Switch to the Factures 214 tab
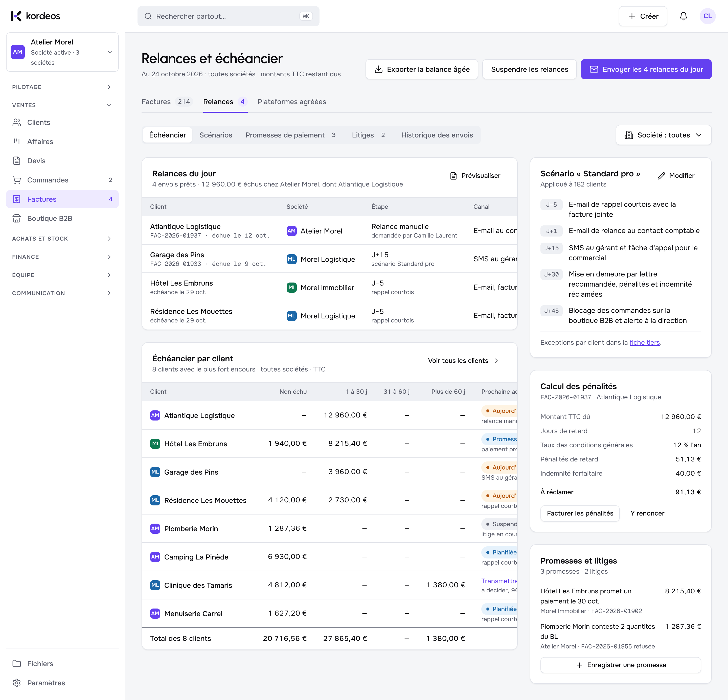Viewport: 728px width, 700px height. coord(167,102)
